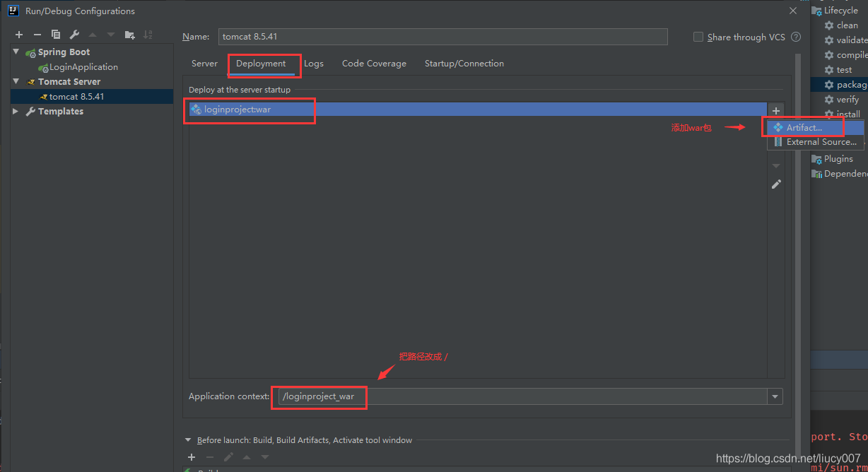868x472 pixels.
Task: Click the test lifecycle gear icon
Action: pos(829,70)
